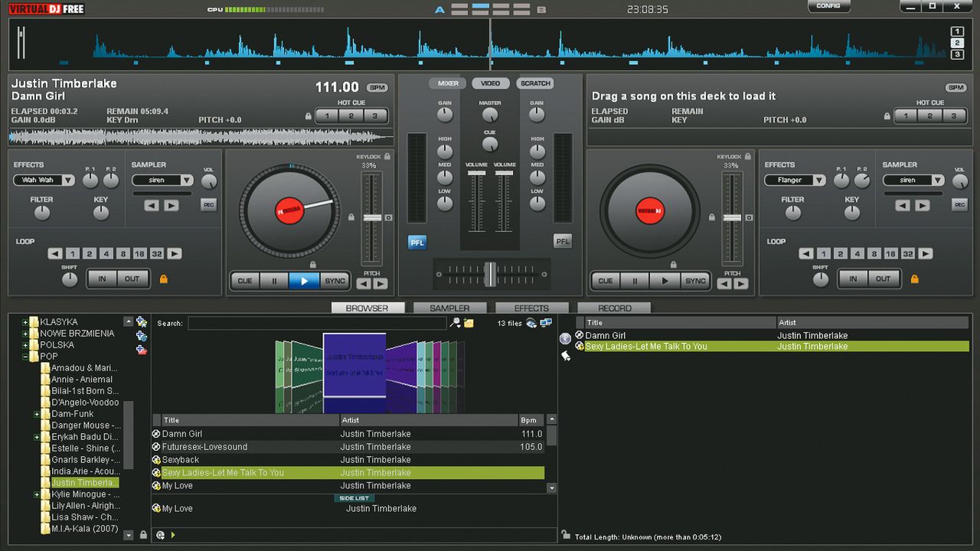
Task: Click SYNC on left deck
Action: (335, 281)
